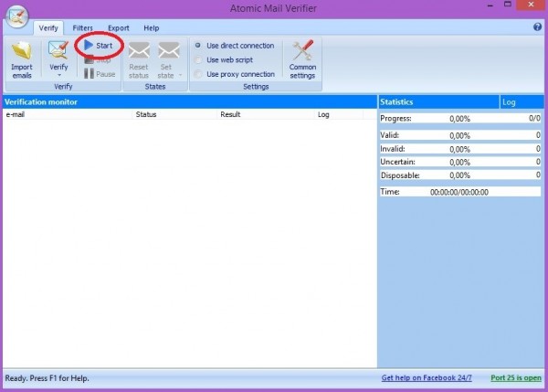Image resolution: width=548 pixels, height=392 pixels.
Task: Click the Port 25 is open link
Action: point(516,377)
